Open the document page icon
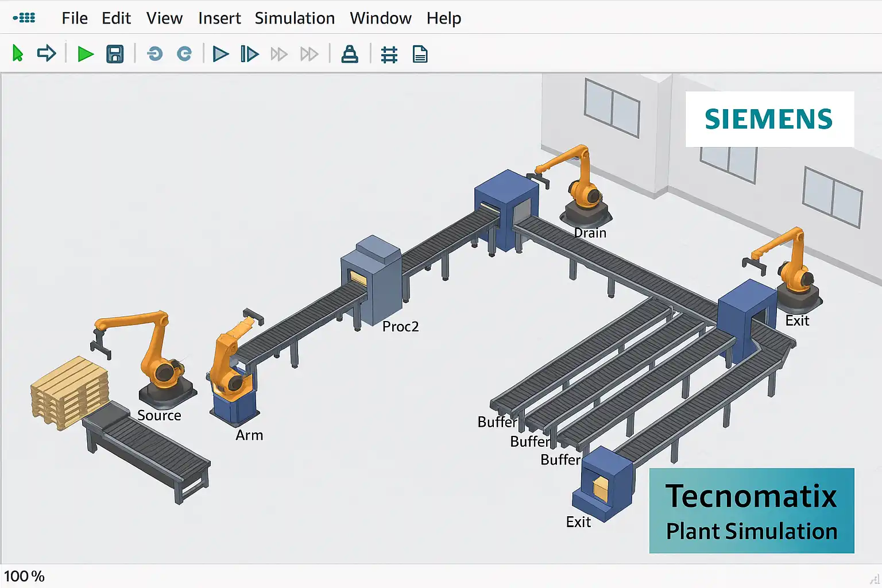 [420, 54]
